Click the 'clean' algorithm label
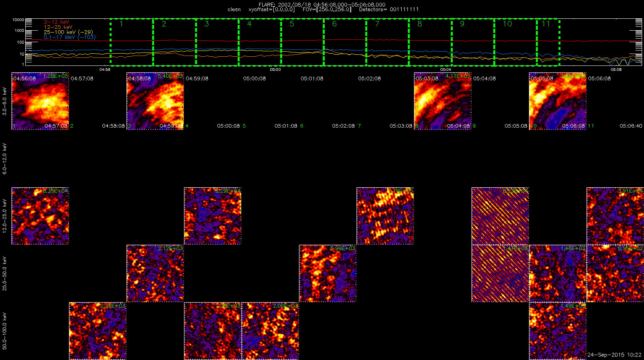 click(x=234, y=9)
